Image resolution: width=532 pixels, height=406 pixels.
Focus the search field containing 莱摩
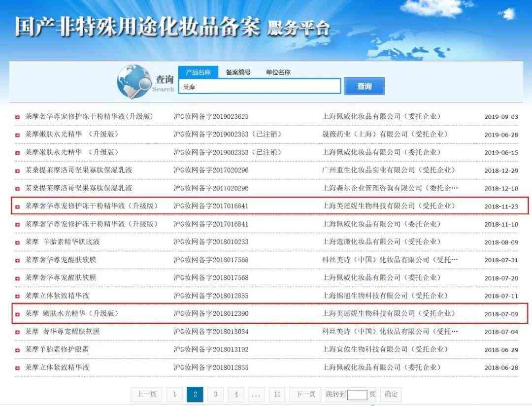(259, 87)
